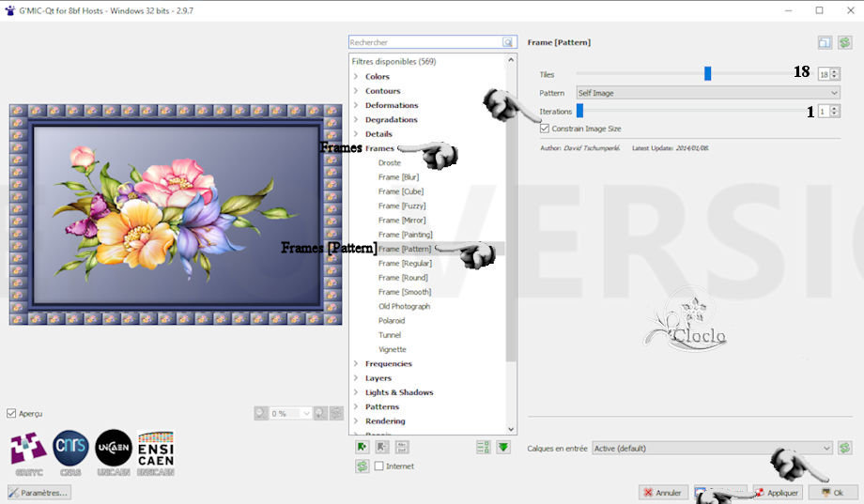Click the green reset parameters icon at top right
The image size is (864, 504).
coord(844,42)
